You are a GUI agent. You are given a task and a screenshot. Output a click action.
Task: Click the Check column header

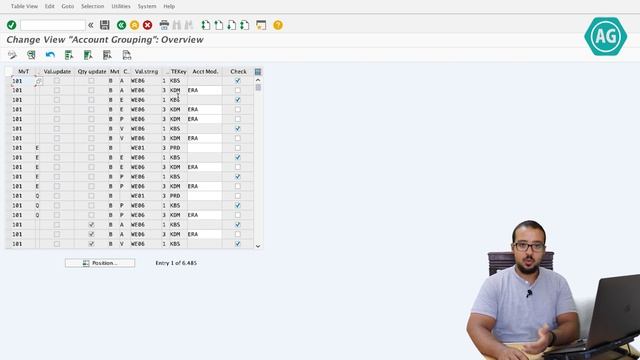pyautogui.click(x=238, y=71)
